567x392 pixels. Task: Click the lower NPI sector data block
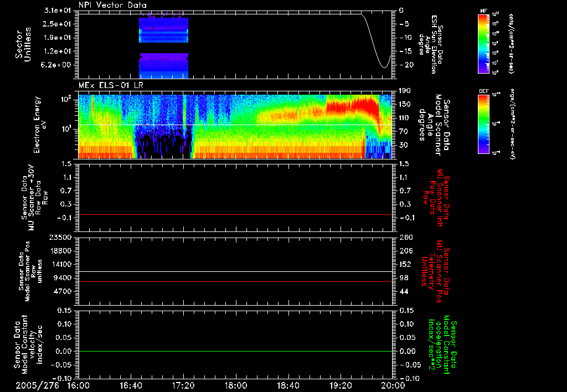[x=163, y=66]
